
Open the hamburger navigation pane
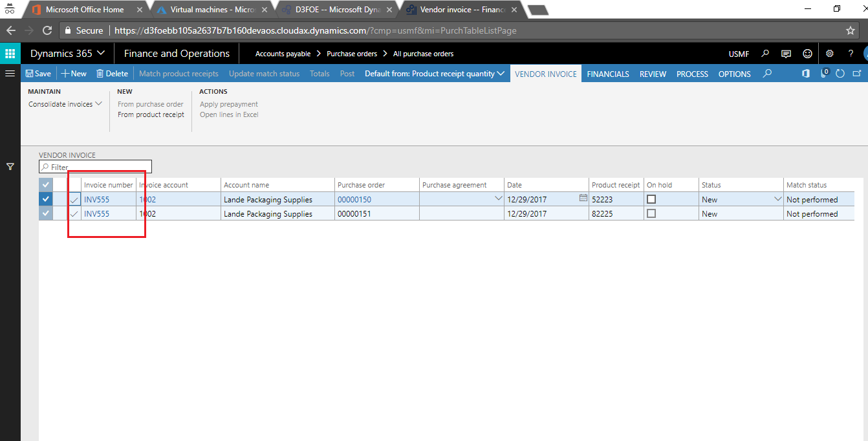[10, 74]
